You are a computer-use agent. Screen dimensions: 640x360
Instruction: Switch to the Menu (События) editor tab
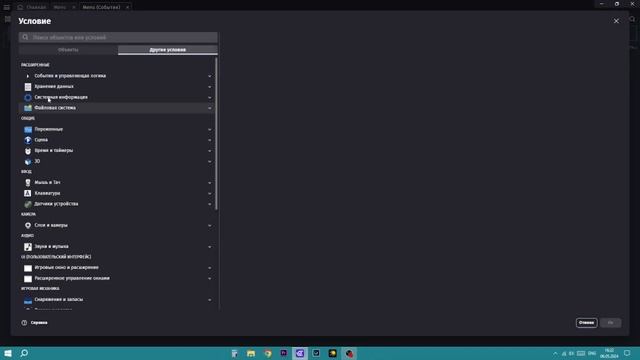102,7
